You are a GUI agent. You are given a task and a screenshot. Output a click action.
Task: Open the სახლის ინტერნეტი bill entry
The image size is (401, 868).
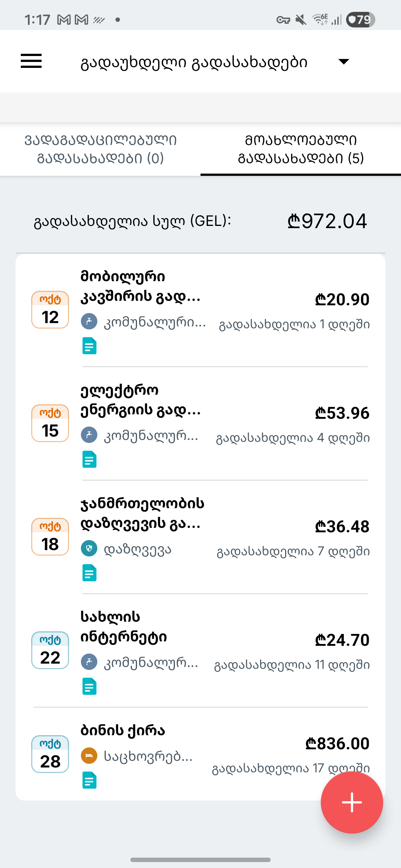tap(200, 651)
